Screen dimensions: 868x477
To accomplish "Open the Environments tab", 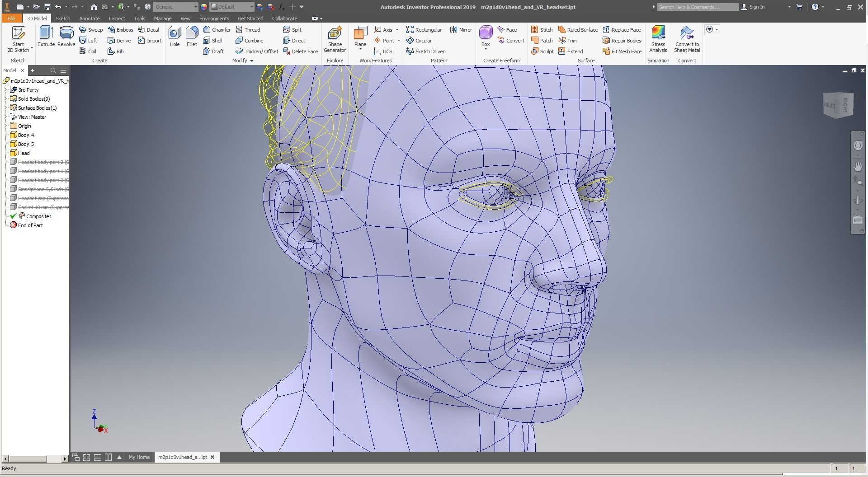I will click(214, 19).
